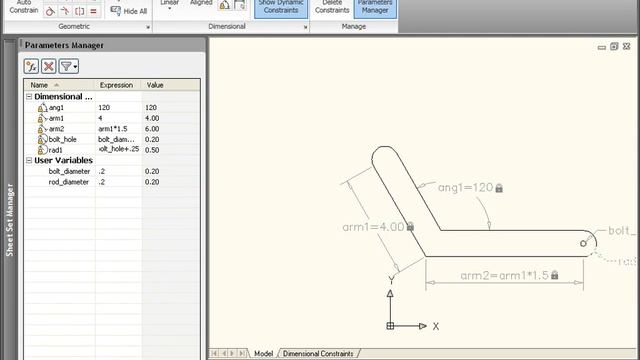Click the bolt hole circle in the drawing
Screen dimensions: 640x360
point(583,244)
